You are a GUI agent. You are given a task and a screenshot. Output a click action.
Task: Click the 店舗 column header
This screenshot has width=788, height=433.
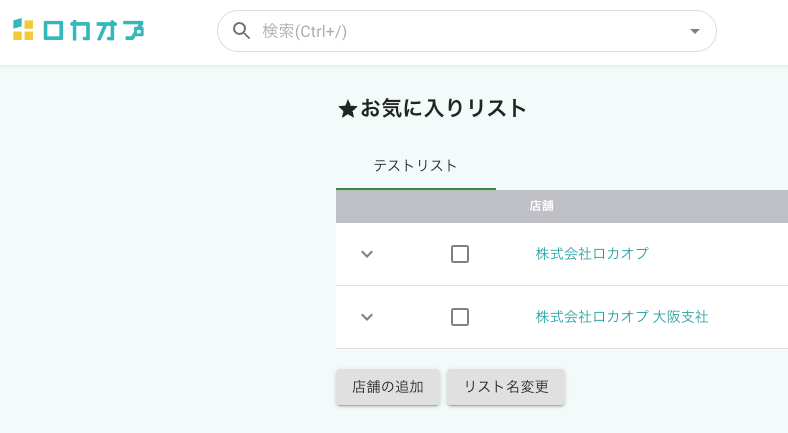(x=541, y=206)
